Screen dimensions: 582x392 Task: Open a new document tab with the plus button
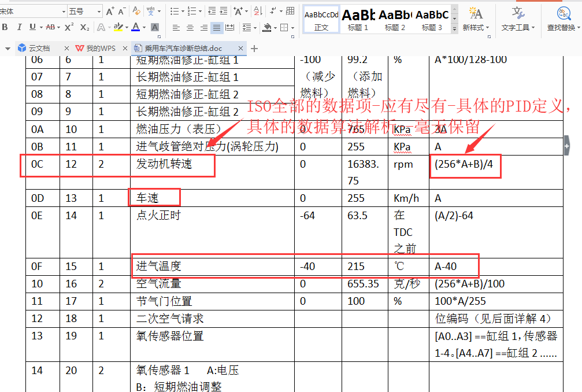coord(254,48)
